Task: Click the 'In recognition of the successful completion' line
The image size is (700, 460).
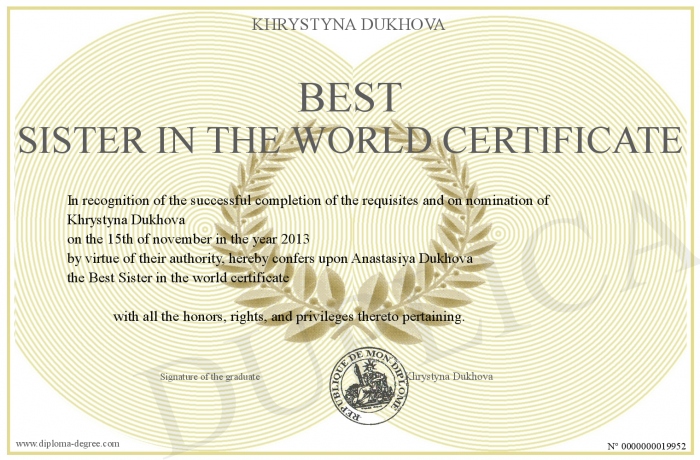Action: pos(308,201)
